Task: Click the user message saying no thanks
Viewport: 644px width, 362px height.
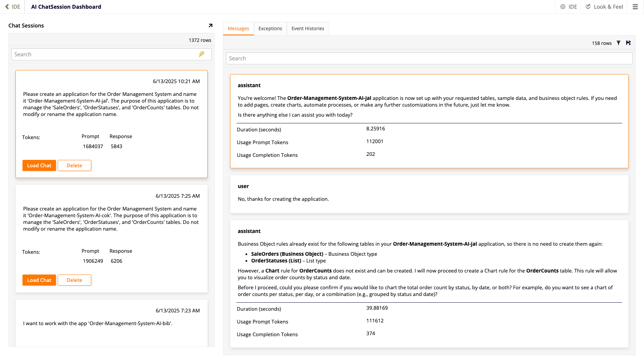Action: click(x=429, y=194)
